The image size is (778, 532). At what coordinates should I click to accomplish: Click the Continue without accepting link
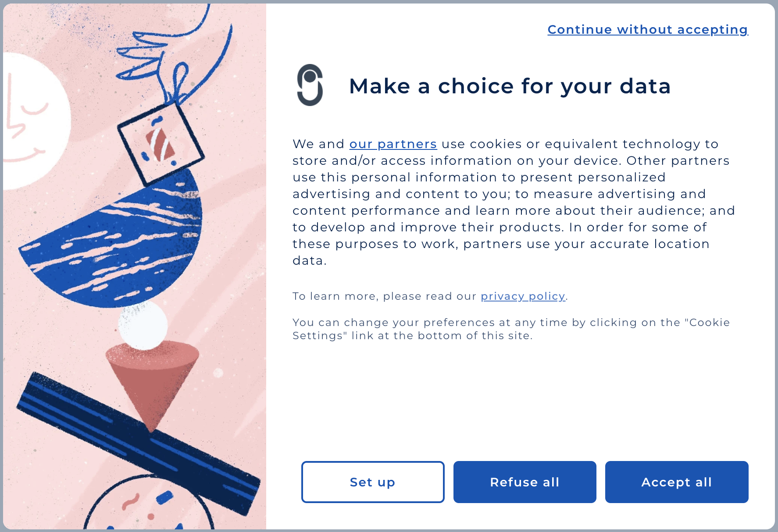[647, 29]
